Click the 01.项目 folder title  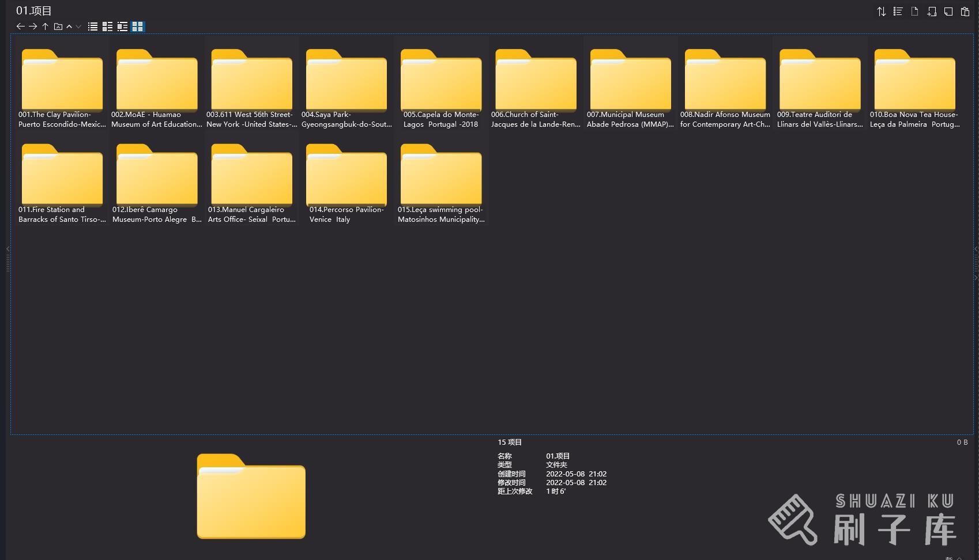click(x=34, y=11)
